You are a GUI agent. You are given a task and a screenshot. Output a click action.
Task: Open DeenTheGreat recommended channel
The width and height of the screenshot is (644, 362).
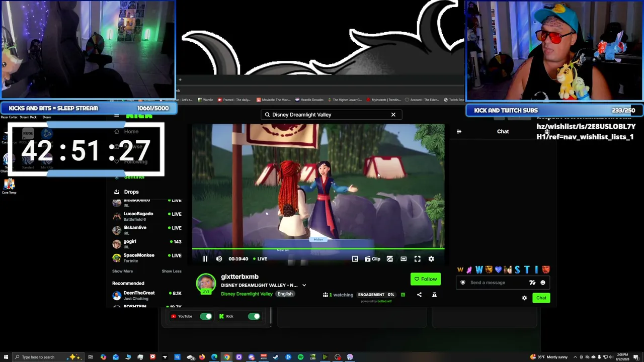coord(147,296)
